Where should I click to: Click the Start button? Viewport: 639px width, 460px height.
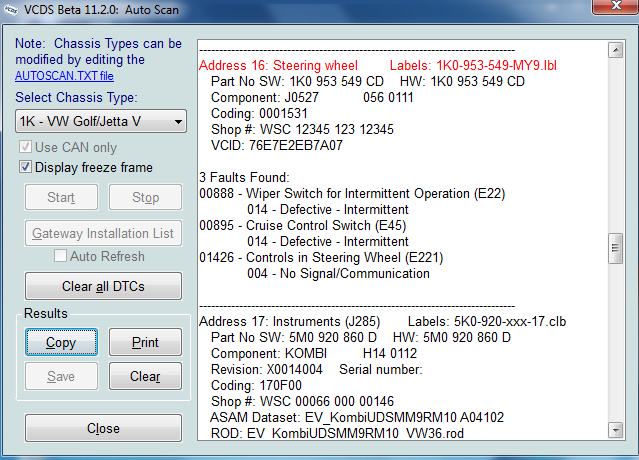(x=61, y=197)
